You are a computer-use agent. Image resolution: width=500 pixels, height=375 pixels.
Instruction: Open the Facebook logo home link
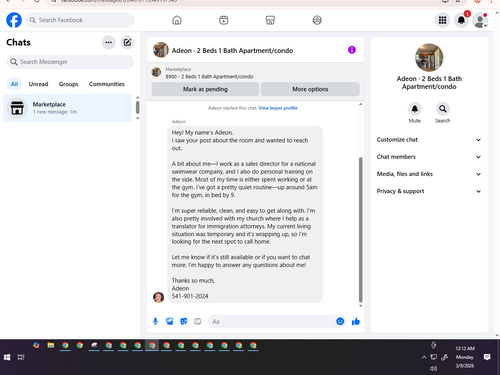14,20
